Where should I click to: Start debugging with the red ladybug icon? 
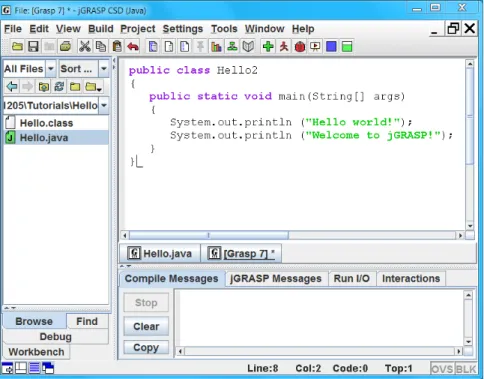[x=300, y=46]
